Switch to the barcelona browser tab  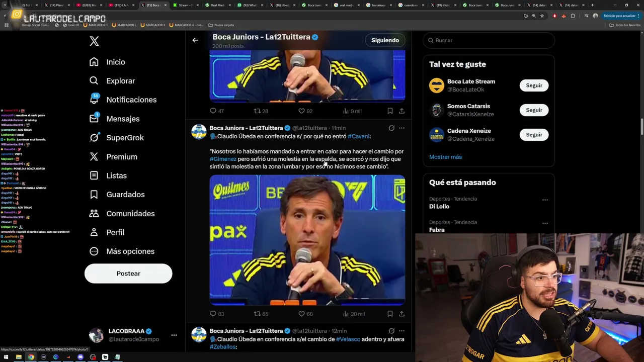click(x=378, y=5)
